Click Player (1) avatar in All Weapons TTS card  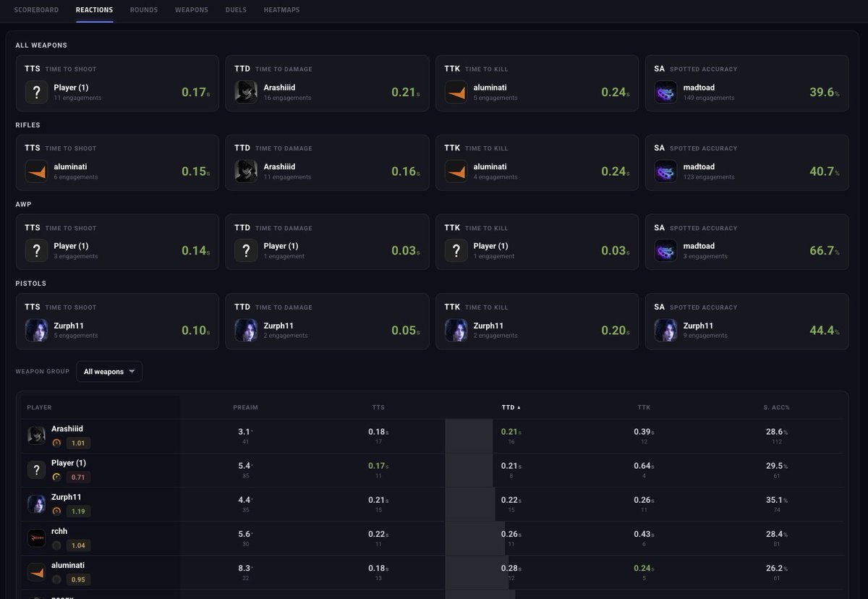coord(37,92)
